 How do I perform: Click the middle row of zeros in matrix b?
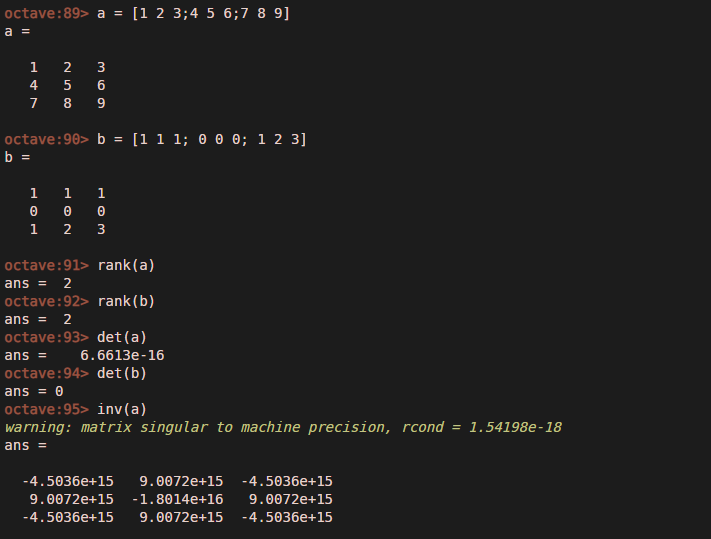67,211
